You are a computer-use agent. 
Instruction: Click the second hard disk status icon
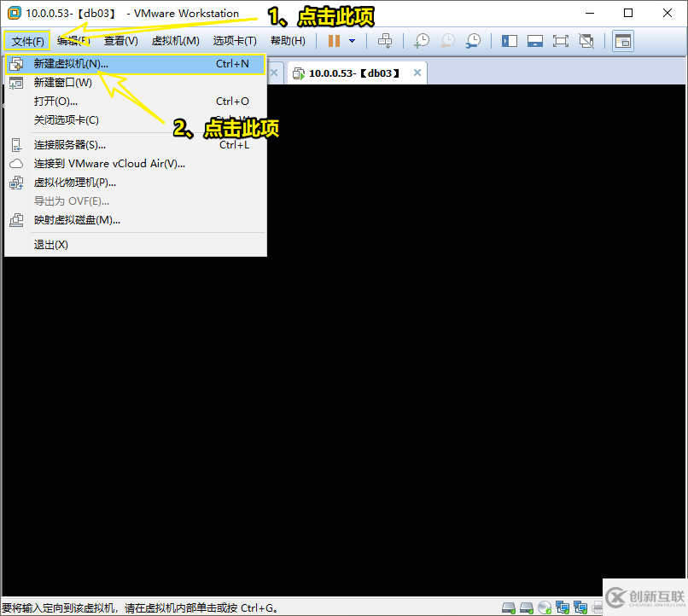pos(527,607)
